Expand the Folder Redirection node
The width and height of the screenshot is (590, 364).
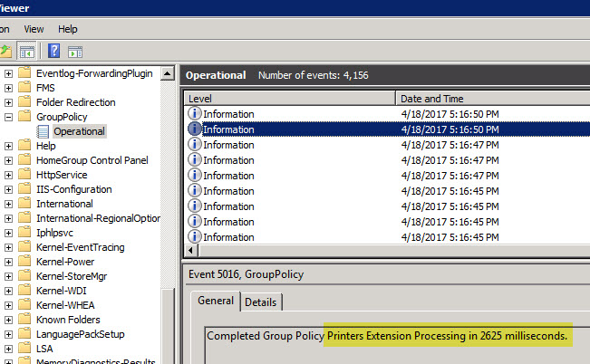click(8, 102)
